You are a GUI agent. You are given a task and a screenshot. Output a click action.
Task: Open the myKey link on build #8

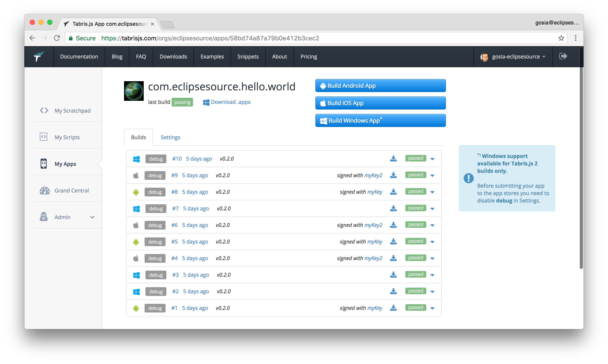pos(375,192)
